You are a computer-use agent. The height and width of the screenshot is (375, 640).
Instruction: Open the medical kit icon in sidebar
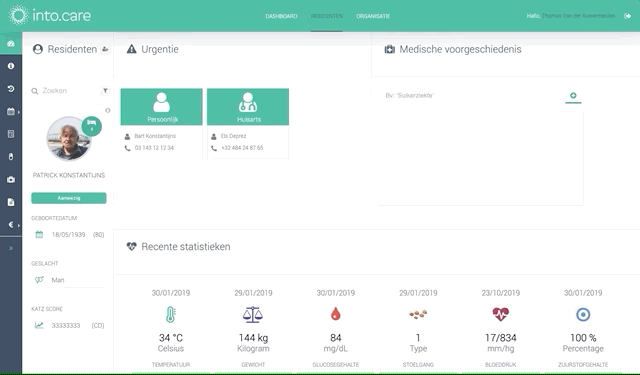click(11, 179)
